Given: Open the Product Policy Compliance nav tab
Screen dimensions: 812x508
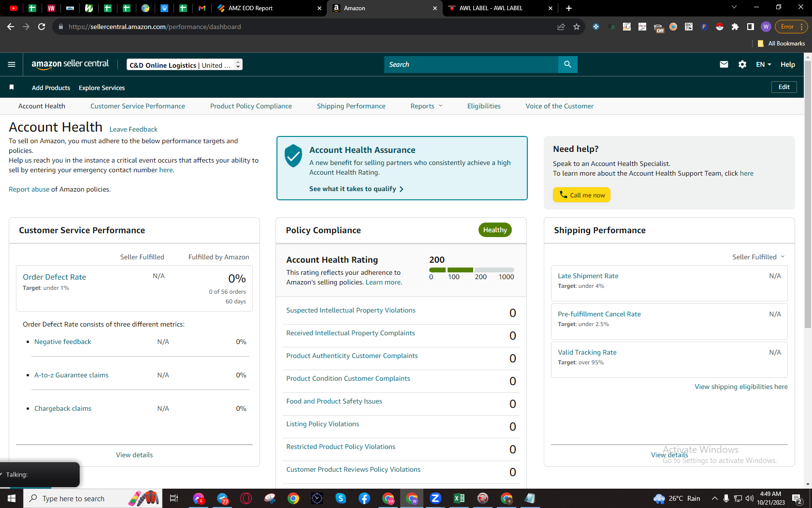Looking at the screenshot, I should pos(251,106).
